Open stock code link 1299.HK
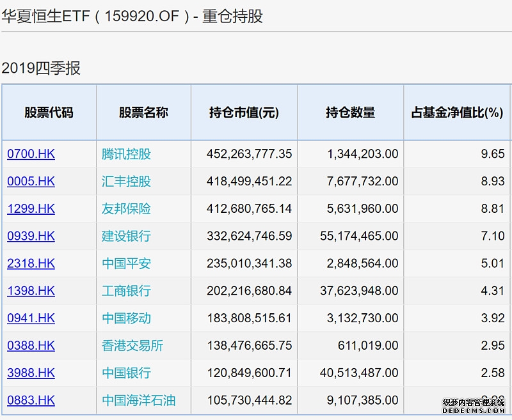512x420 pixels. (31, 208)
